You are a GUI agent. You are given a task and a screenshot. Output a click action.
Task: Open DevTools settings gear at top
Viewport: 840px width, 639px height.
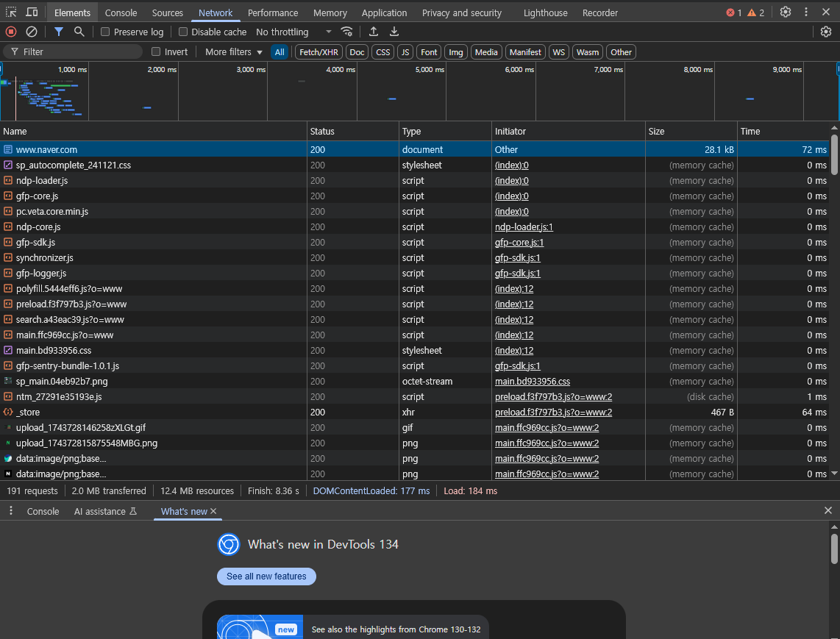click(x=786, y=12)
